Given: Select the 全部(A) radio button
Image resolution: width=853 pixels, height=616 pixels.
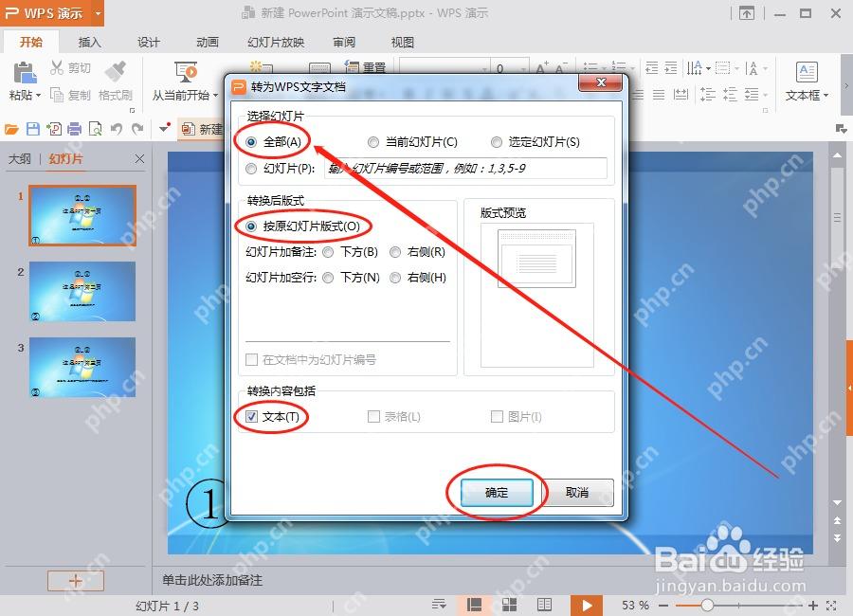Looking at the screenshot, I should tap(251, 142).
